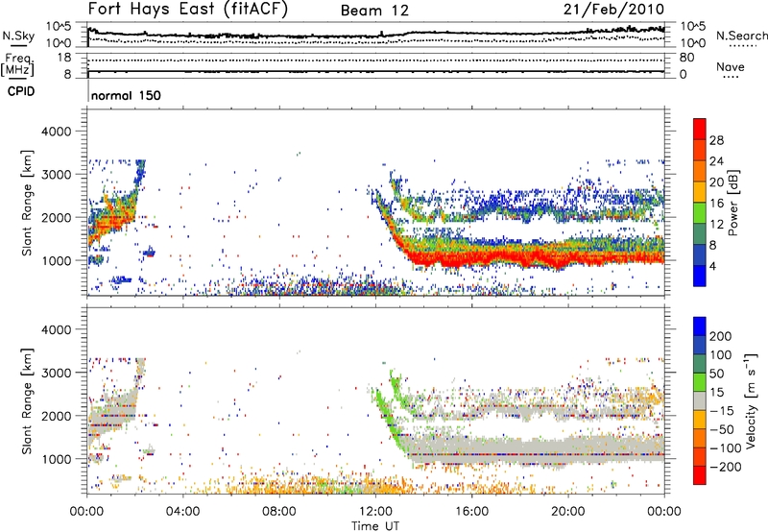Click the Power [dB] colorbar title
This screenshot has height=532, width=768.
(x=733, y=203)
